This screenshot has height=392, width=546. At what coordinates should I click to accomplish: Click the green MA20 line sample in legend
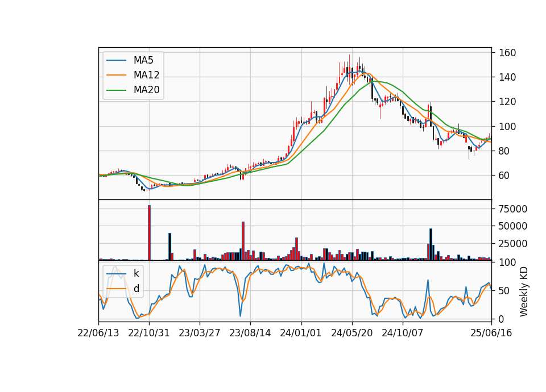[x=116, y=90]
